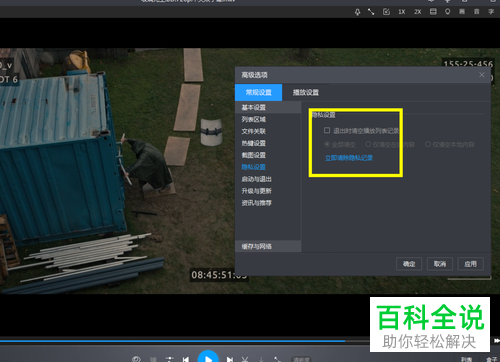Click on the blue playback progress bar
The image size is (500, 362).
[172, 341]
